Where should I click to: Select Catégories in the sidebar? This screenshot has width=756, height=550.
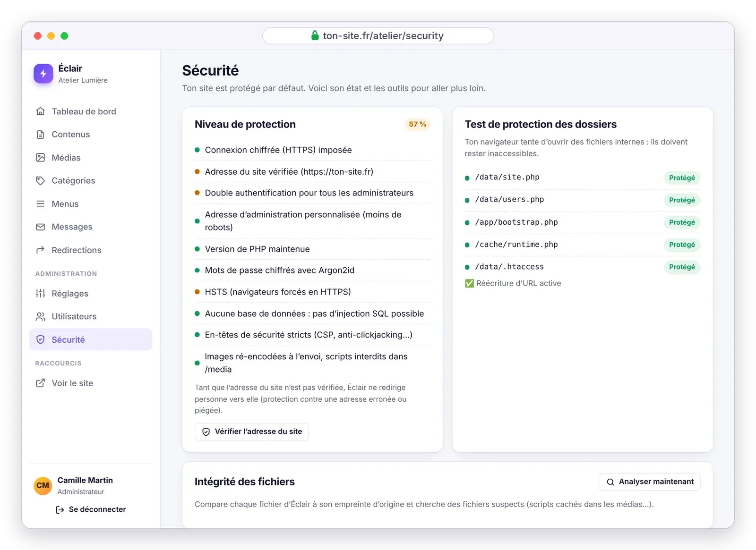[91, 181]
